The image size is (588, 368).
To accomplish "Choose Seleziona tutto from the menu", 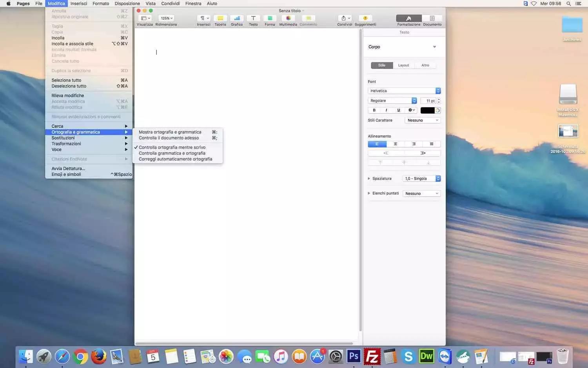I will [x=66, y=80].
